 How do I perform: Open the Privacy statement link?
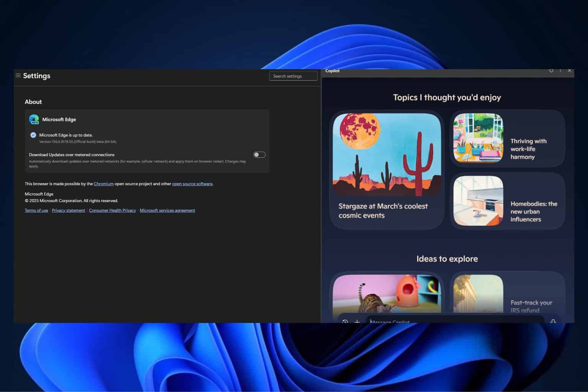tap(69, 210)
